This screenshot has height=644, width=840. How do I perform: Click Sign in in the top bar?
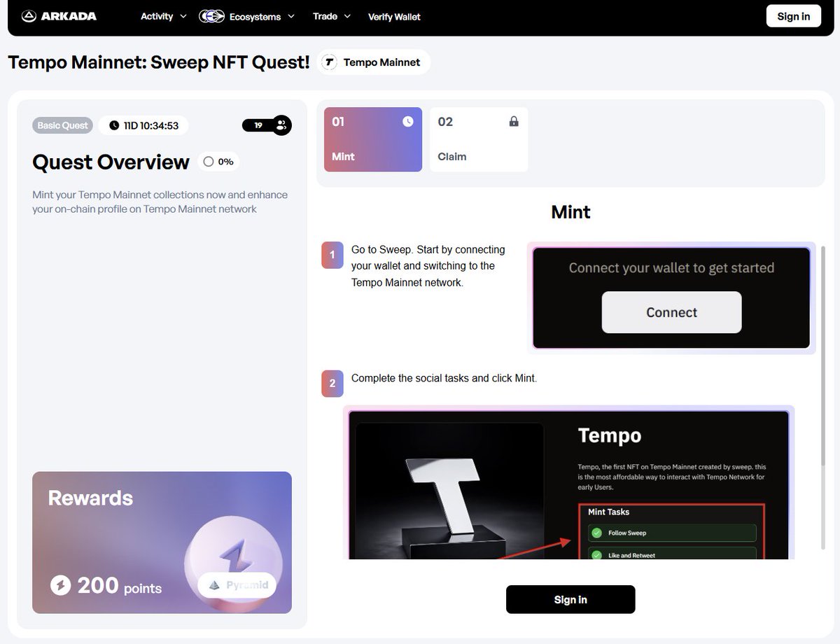point(794,16)
